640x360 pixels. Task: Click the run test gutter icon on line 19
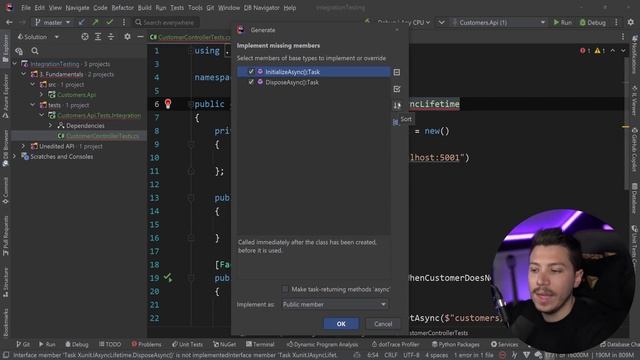tap(168, 278)
